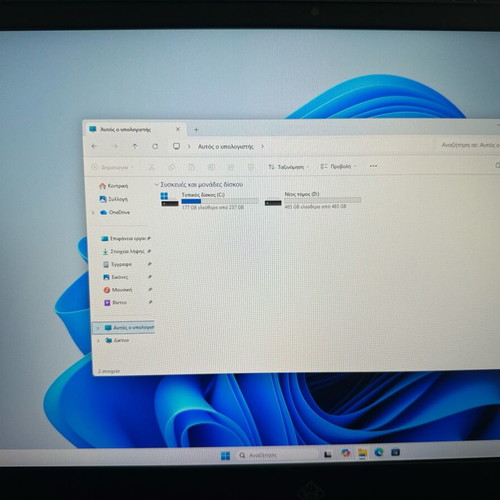Click File Explorer icon on the taskbar
The image size is (500, 500).
(362, 453)
